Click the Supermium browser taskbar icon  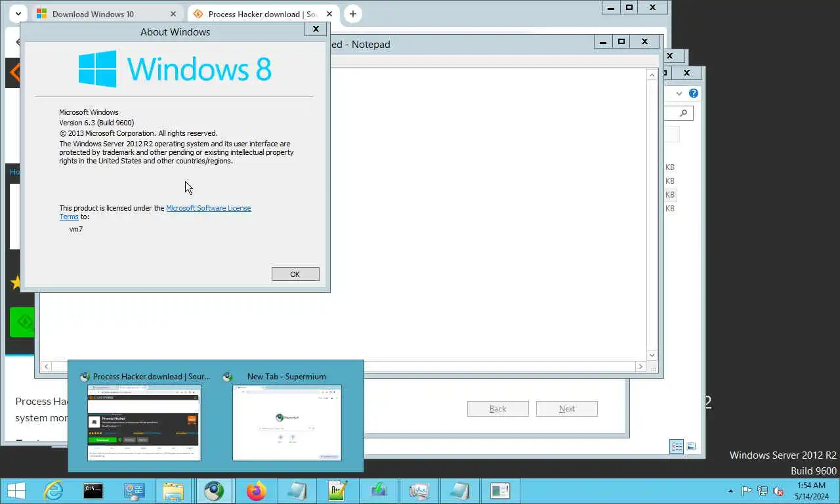click(x=214, y=491)
